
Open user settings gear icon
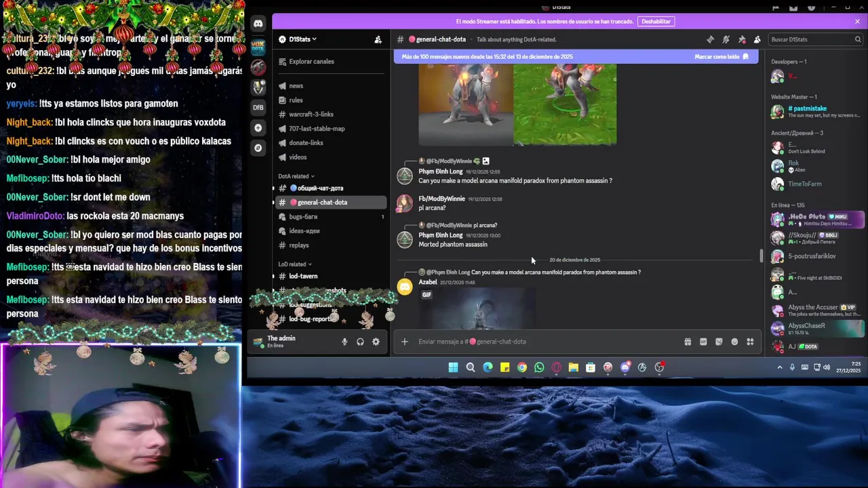pos(376,342)
